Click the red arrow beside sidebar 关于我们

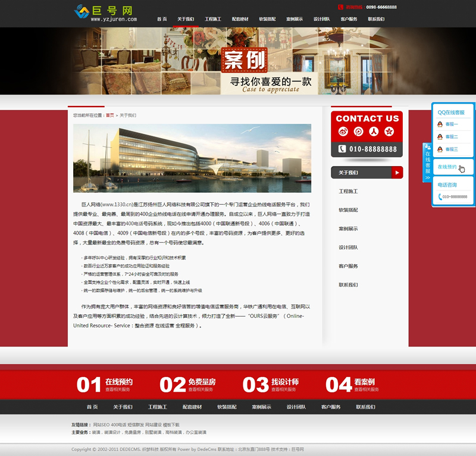pyautogui.click(x=396, y=173)
